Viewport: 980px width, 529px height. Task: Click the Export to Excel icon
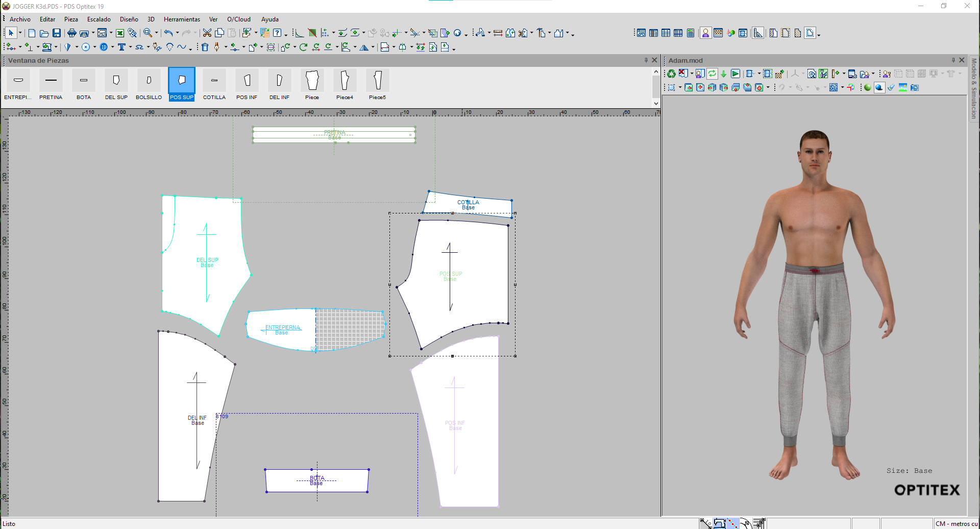click(120, 33)
